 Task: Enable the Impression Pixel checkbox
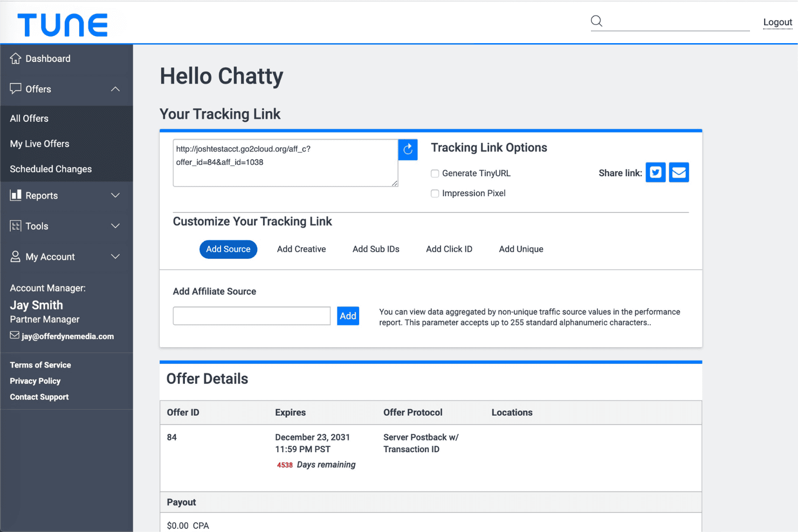pos(435,194)
